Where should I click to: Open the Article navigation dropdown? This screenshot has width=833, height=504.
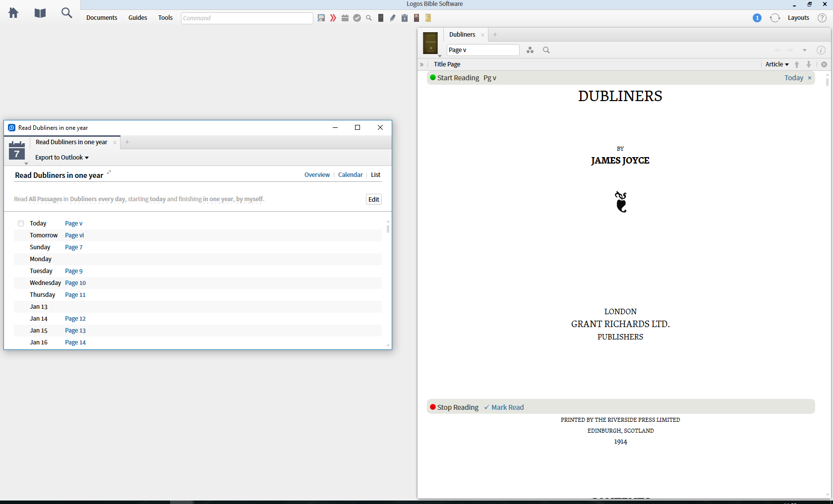tap(777, 64)
